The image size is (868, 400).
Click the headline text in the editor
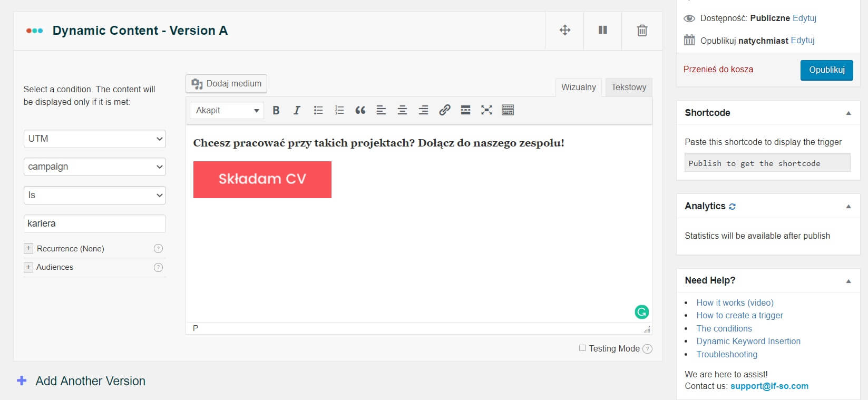tap(378, 143)
